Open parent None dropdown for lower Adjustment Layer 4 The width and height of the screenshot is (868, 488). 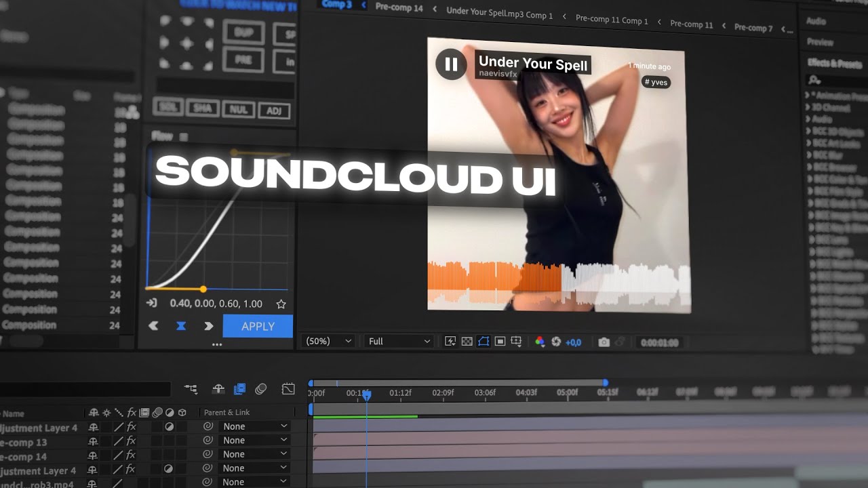tap(255, 468)
